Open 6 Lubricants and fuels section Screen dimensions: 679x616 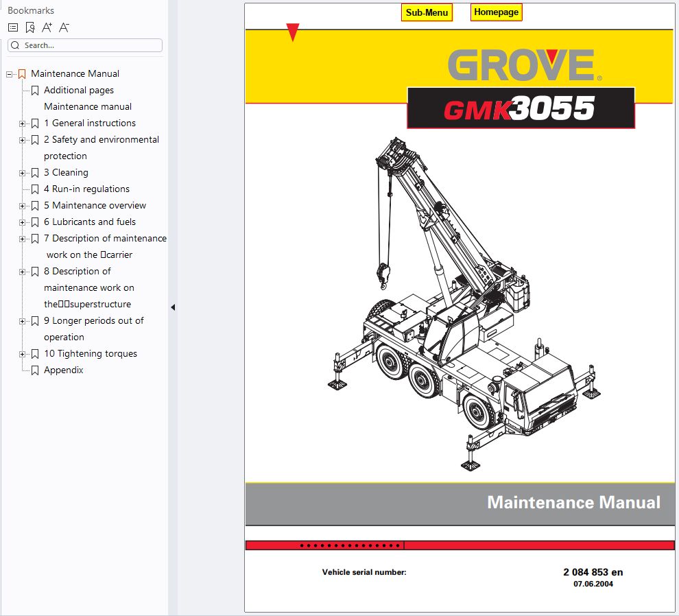point(90,222)
